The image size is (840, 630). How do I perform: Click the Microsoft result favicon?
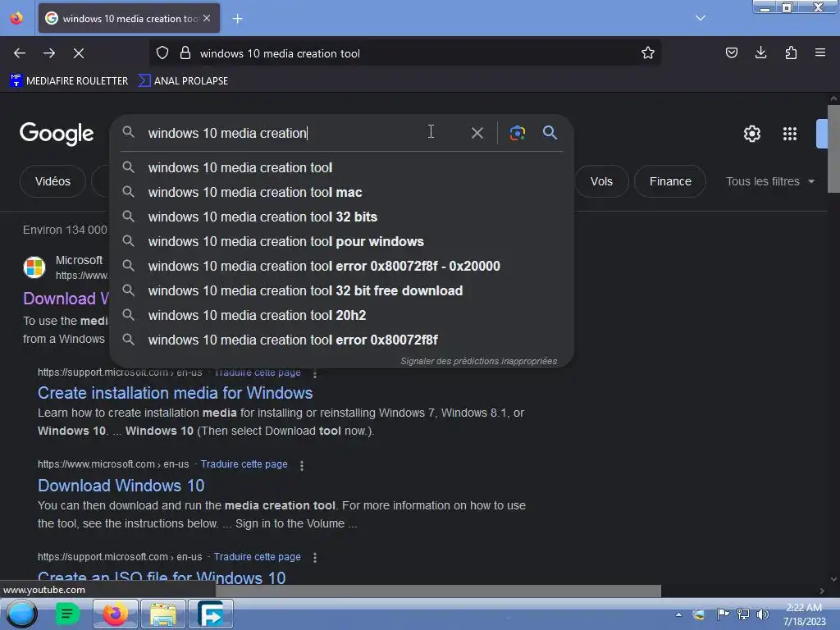pos(34,267)
